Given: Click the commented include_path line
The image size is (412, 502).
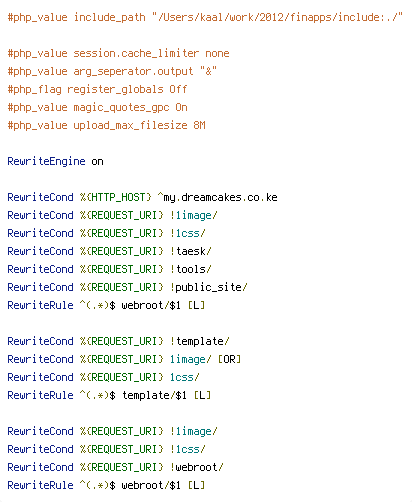Looking at the screenshot, I should pos(205,17).
